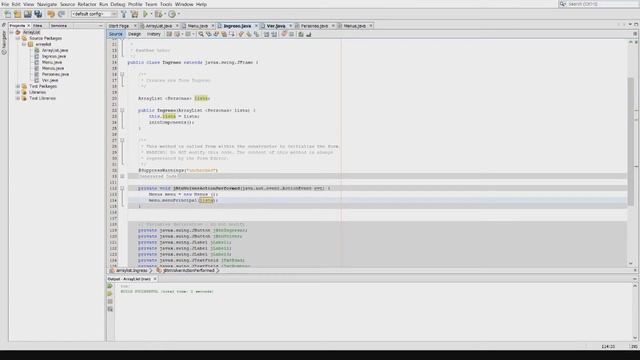This screenshot has height=360, width=640.
Task: Click the Clean and Build icon
Action: (134, 14)
